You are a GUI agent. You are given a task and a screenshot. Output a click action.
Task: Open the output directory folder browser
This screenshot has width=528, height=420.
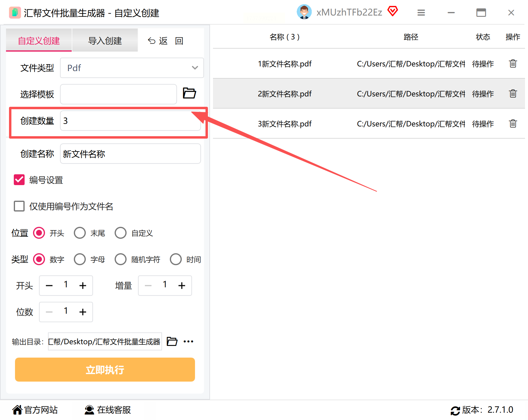172,341
